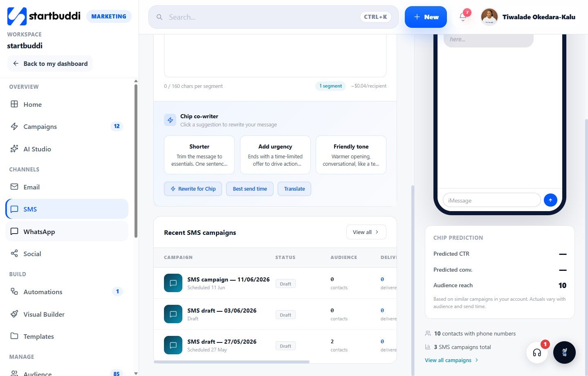Go to AI Studio
588x376 pixels.
pos(67,149)
